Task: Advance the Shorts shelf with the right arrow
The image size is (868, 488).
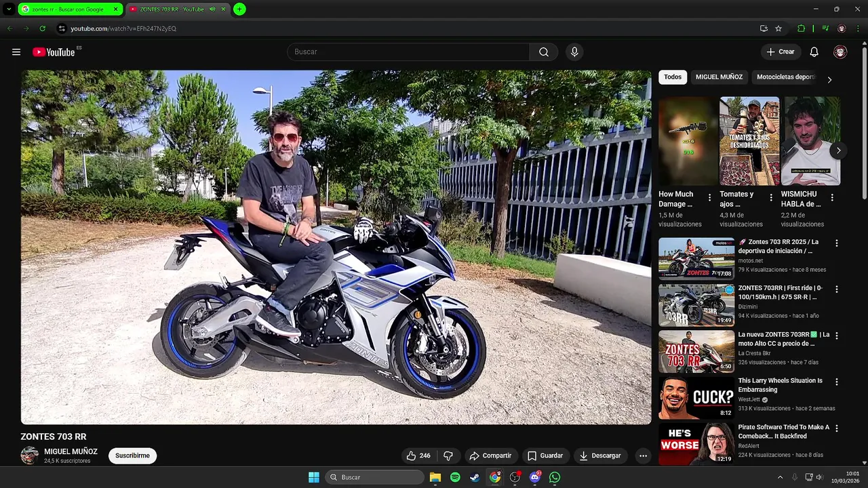Action: pyautogui.click(x=839, y=150)
